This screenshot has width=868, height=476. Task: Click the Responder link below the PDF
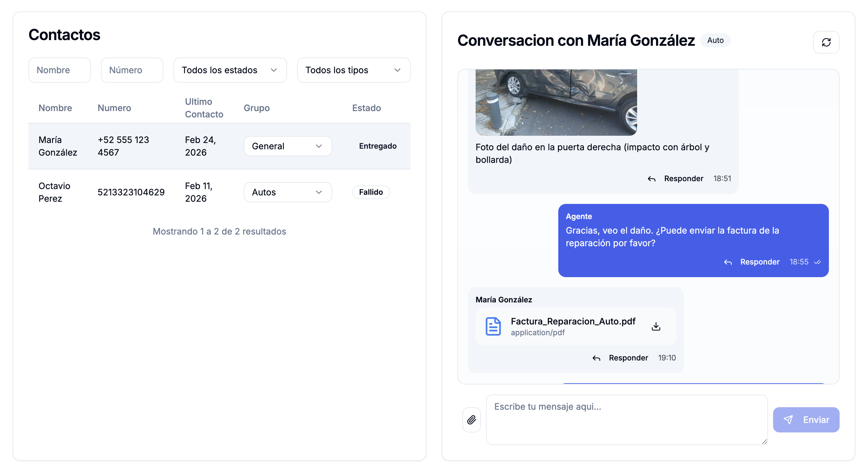pos(628,358)
